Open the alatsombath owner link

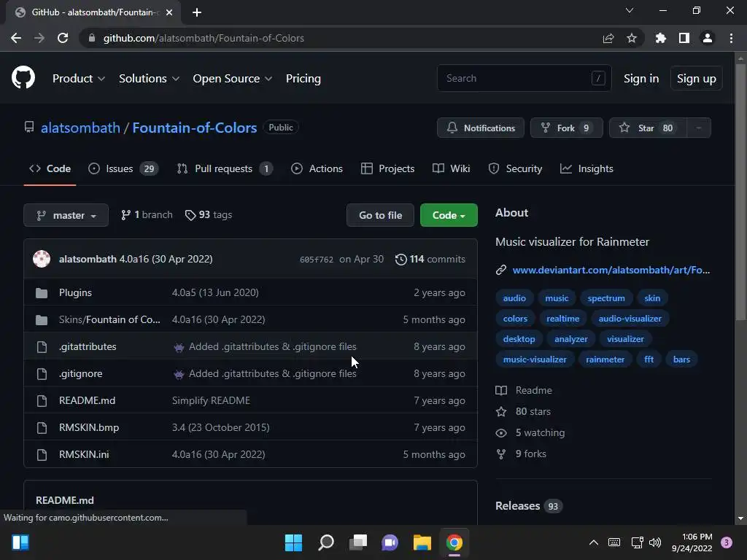(x=80, y=128)
